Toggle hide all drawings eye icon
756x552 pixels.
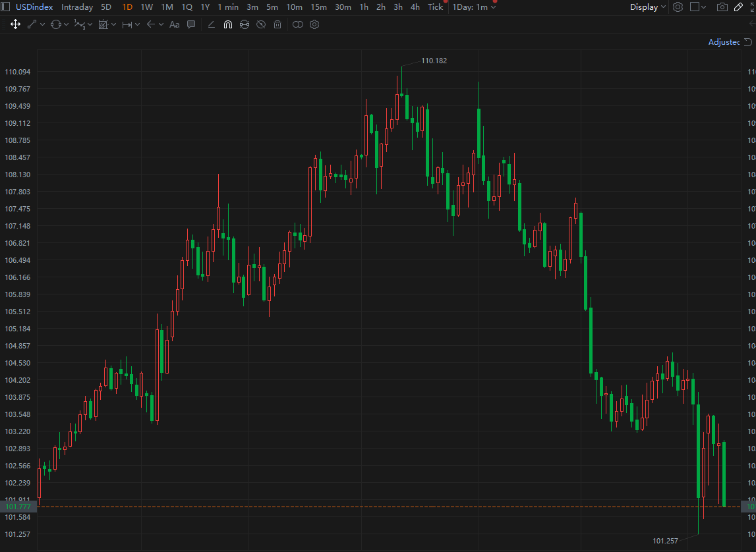pos(261,24)
